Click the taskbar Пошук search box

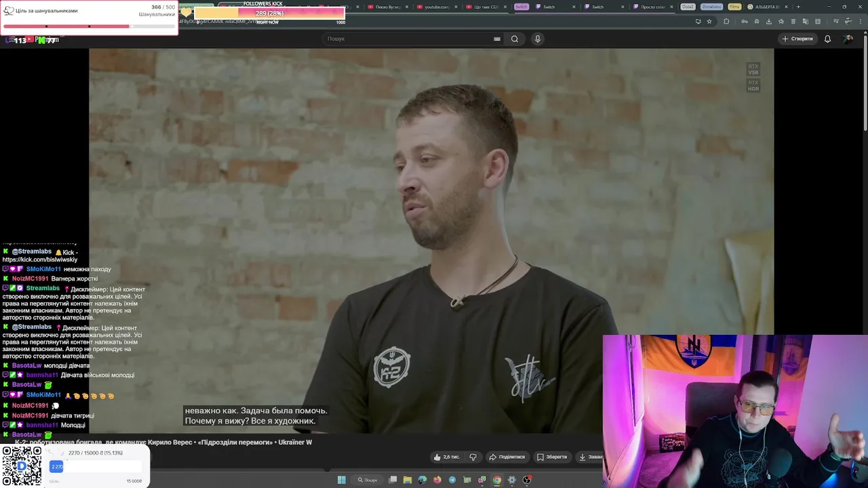tap(368, 480)
